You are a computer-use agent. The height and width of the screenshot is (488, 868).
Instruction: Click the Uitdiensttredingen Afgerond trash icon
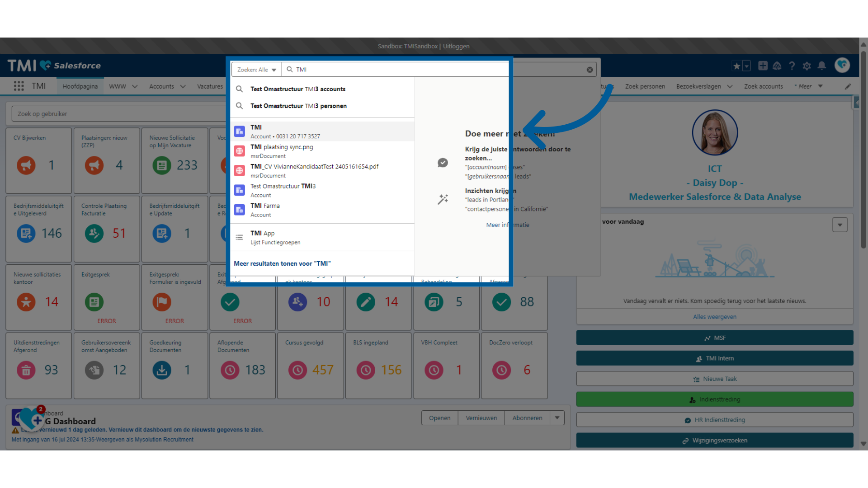click(26, 370)
